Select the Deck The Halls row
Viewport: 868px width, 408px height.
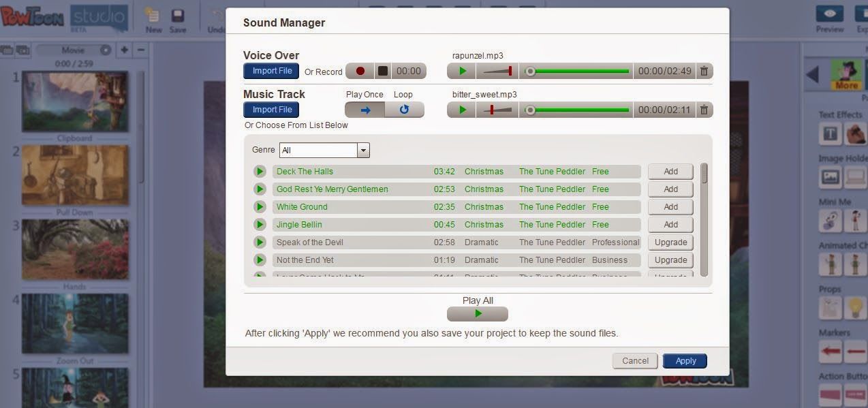pyautogui.click(x=456, y=172)
